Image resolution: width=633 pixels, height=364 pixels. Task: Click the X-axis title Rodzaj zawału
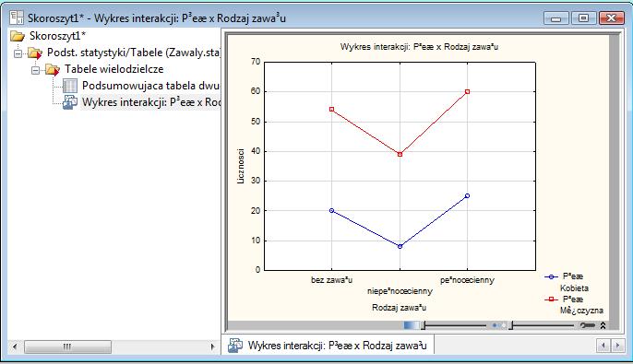[400, 308]
